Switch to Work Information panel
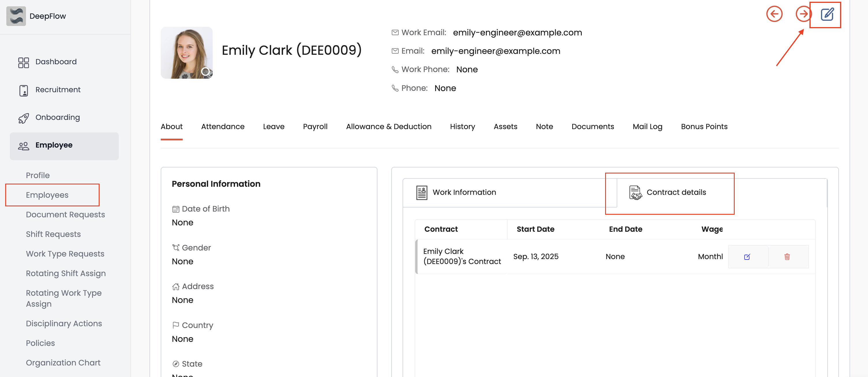 (464, 193)
